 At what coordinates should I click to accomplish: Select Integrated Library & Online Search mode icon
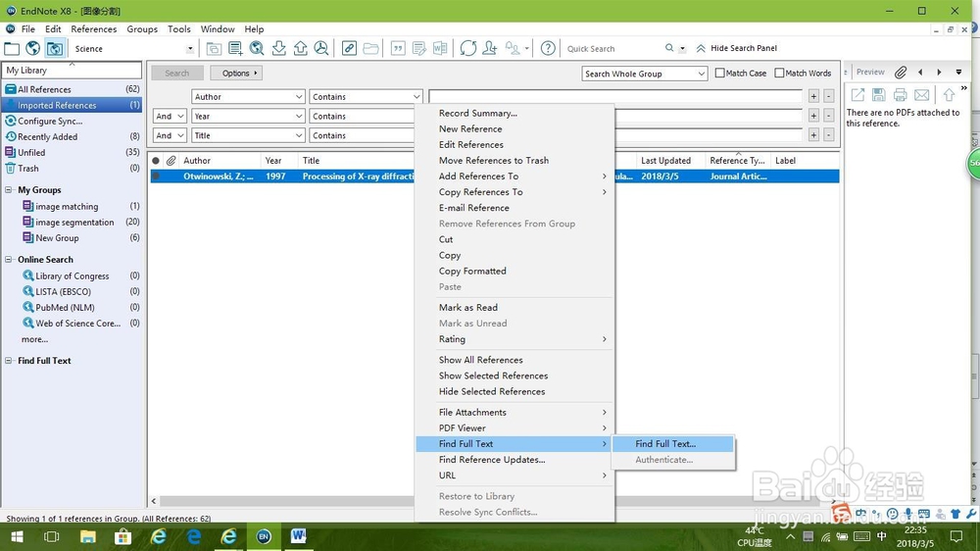(55, 48)
